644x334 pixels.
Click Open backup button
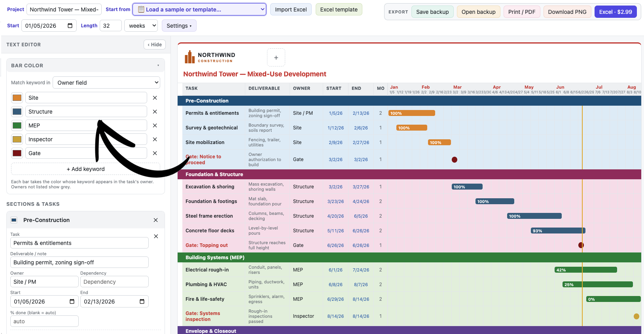[x=478, y=12]
